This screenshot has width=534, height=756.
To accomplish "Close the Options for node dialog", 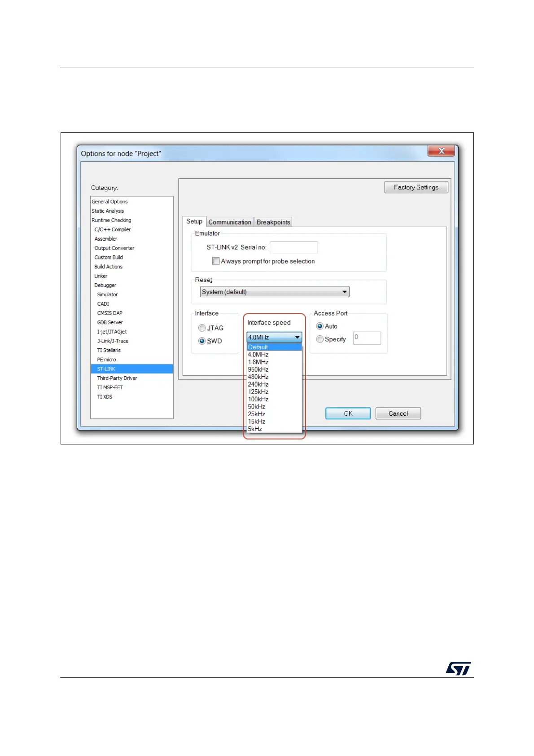I will [441, 151].
